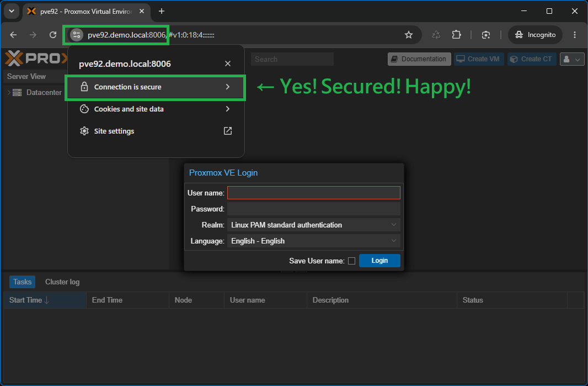The width and height of the screenshot is (588, 386).
Task: Open Site settings
Action: tap(156, 131)
